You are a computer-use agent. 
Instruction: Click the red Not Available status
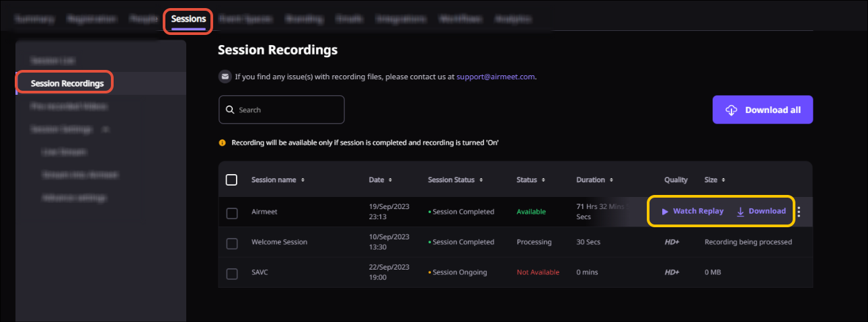(x=538, y=272)
